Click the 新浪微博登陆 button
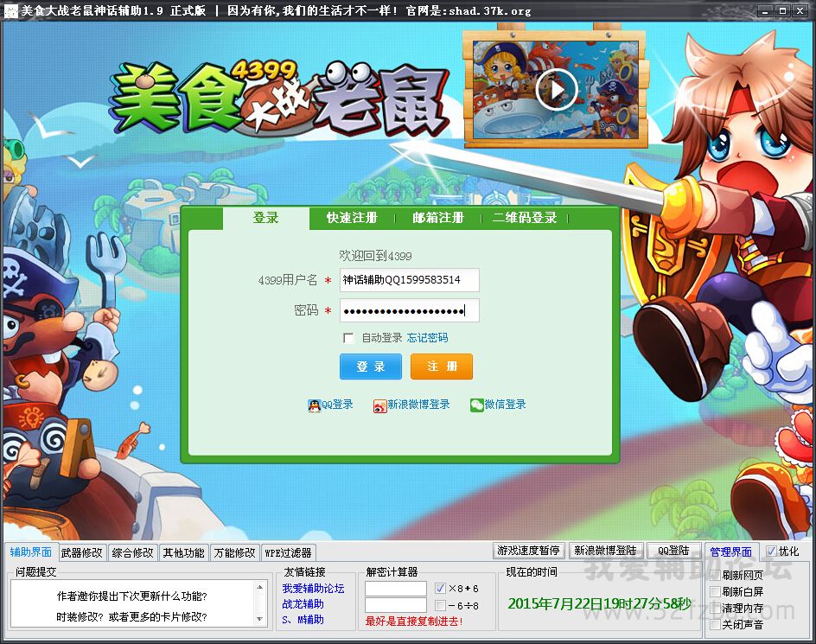The height and width of the screenshot is (644, 816). click(x=605, y=551)
